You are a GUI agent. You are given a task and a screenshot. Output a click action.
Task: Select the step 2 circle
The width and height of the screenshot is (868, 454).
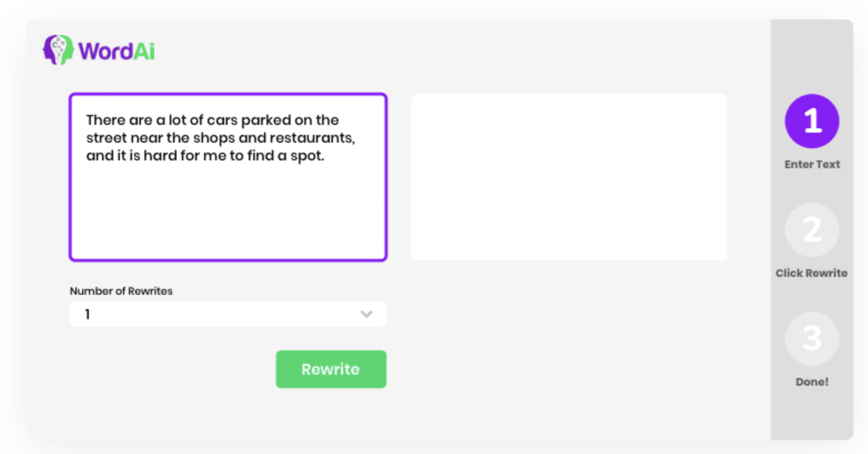click(x=811, y=230)
